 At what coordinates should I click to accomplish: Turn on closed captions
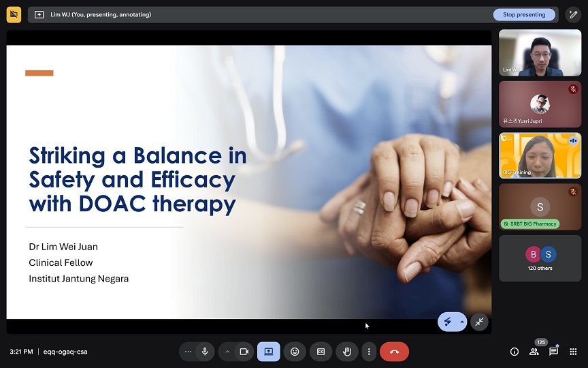pyautogui.click(x=321, y=352)
